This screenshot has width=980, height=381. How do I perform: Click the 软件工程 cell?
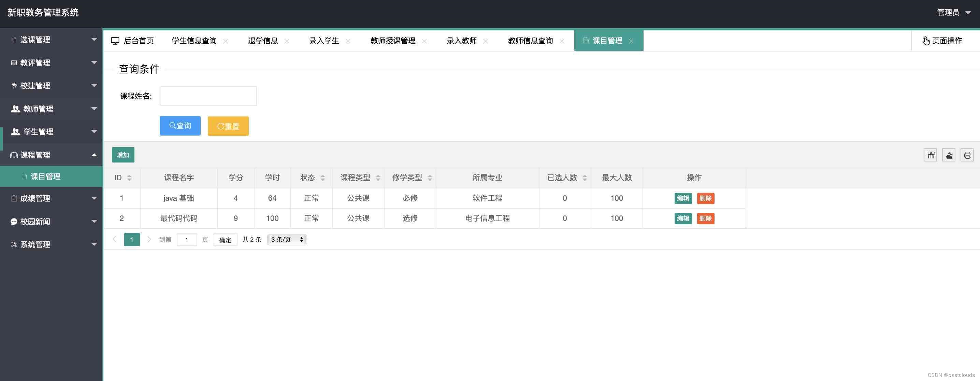tap(487, 198)
